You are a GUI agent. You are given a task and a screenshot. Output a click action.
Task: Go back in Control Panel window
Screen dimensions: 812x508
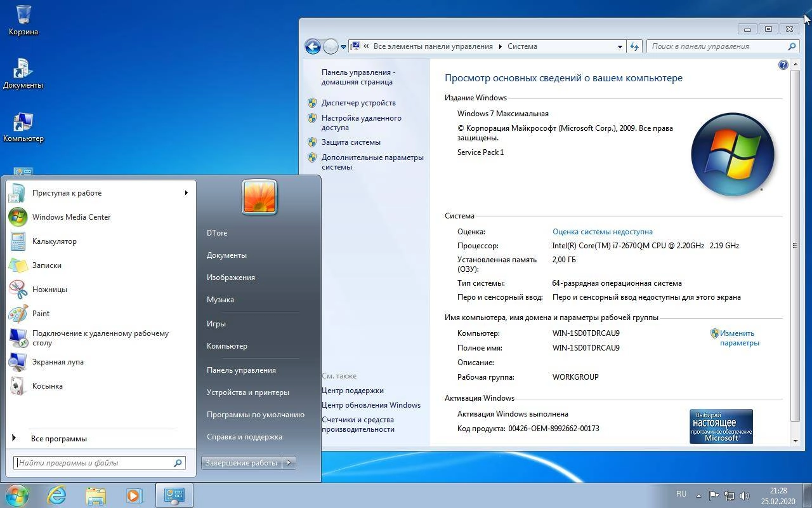click(312, 46)
